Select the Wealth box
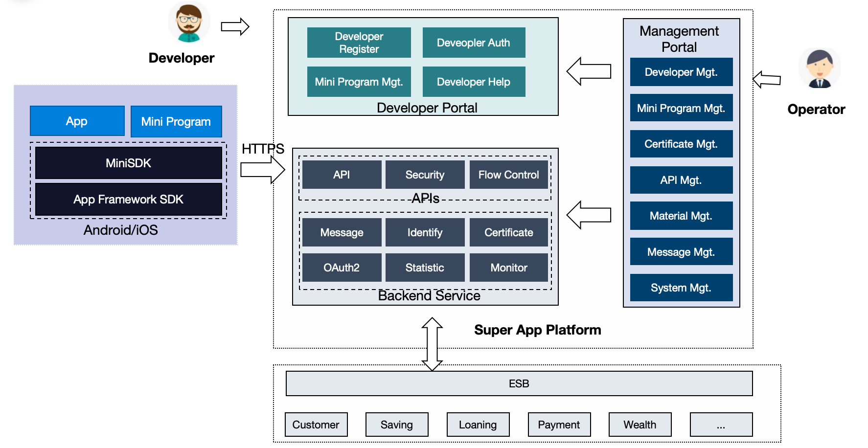The width and height of the screenshot is (868, 448). [x=640, y=425]
